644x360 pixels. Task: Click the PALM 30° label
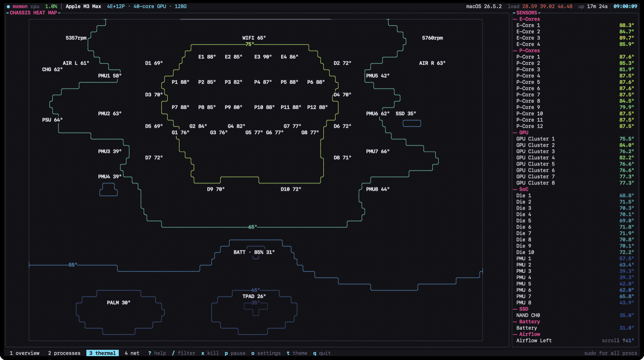118,303
